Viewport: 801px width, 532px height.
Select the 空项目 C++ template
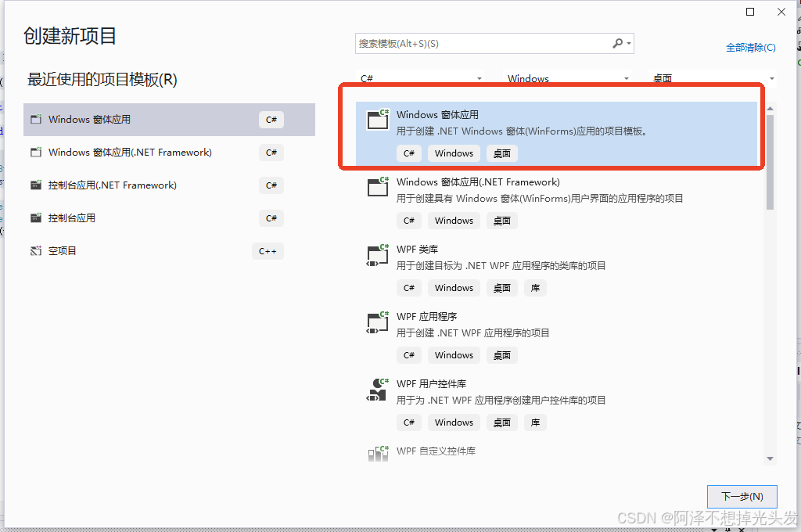169,251
